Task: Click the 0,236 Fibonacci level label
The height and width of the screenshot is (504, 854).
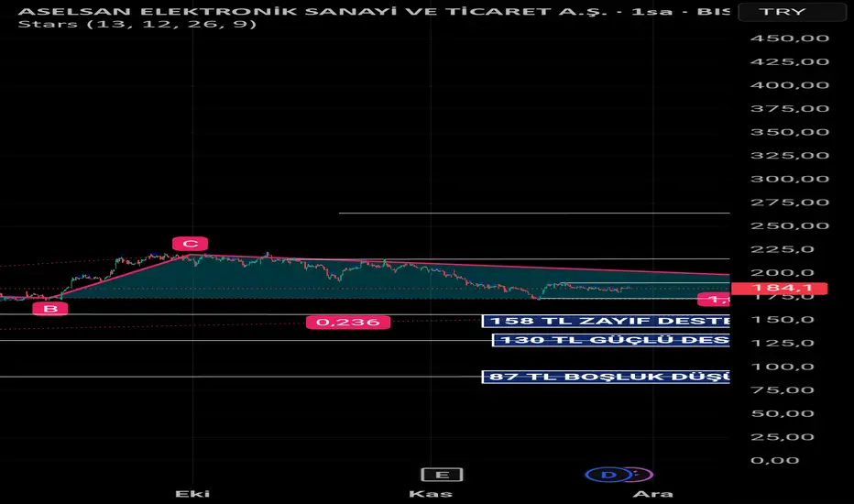Action: click(x=348, y=322)
